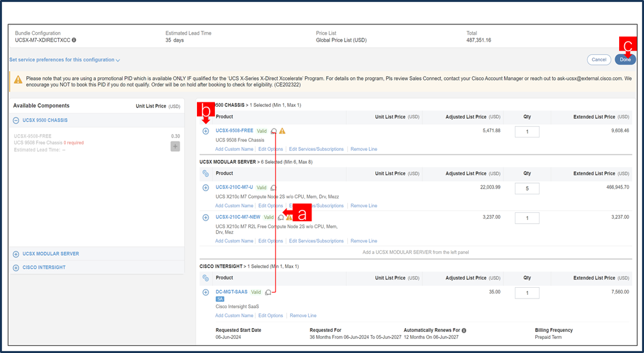Open the DC-MGT-SAAS product link
The height and width of the screenshot is (353, 644).
232,292
